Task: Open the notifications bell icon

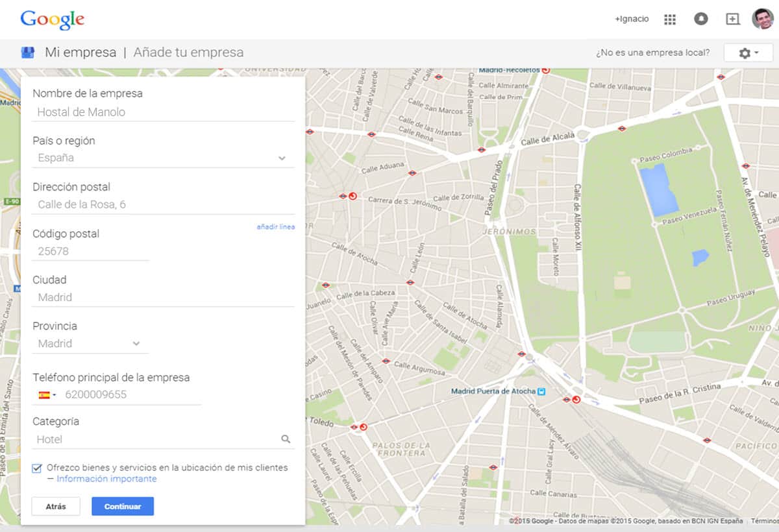Action: coord(701,19)
